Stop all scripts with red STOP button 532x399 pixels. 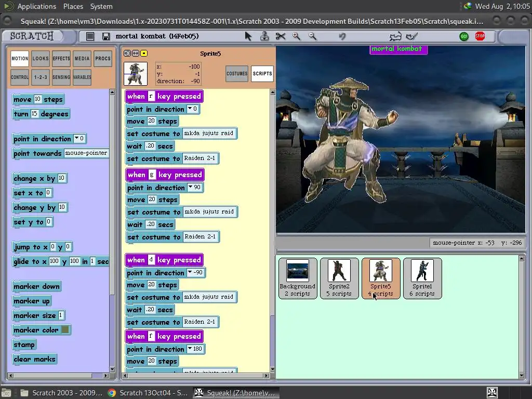pos(480,36)
